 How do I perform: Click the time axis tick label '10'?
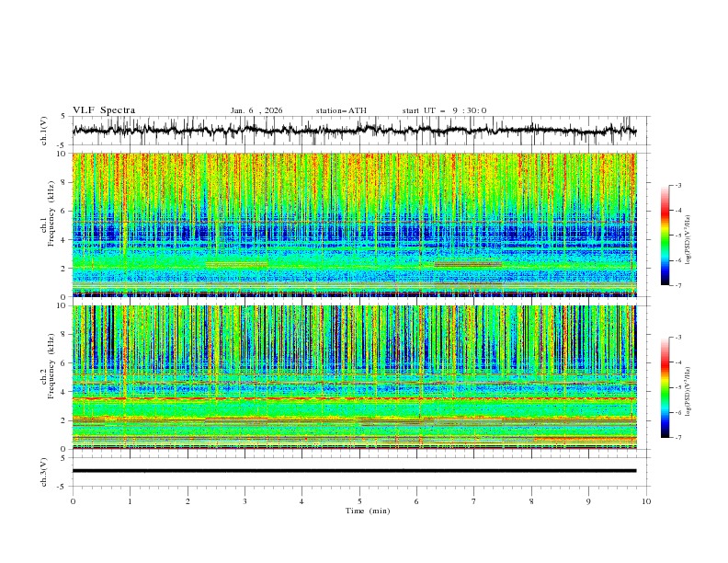[x=646, y=501]
